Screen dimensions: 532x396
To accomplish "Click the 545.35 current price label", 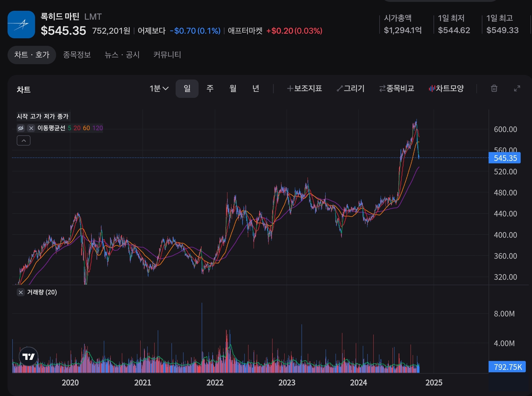I will point(504,158).
